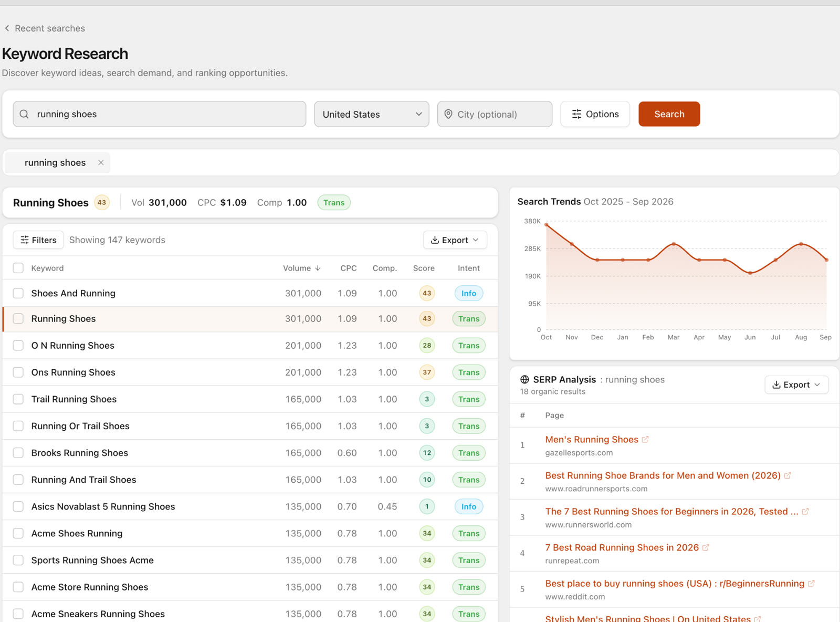Open external link icon for Stylish Men's Running Shoes

click(x=758, y=619)
